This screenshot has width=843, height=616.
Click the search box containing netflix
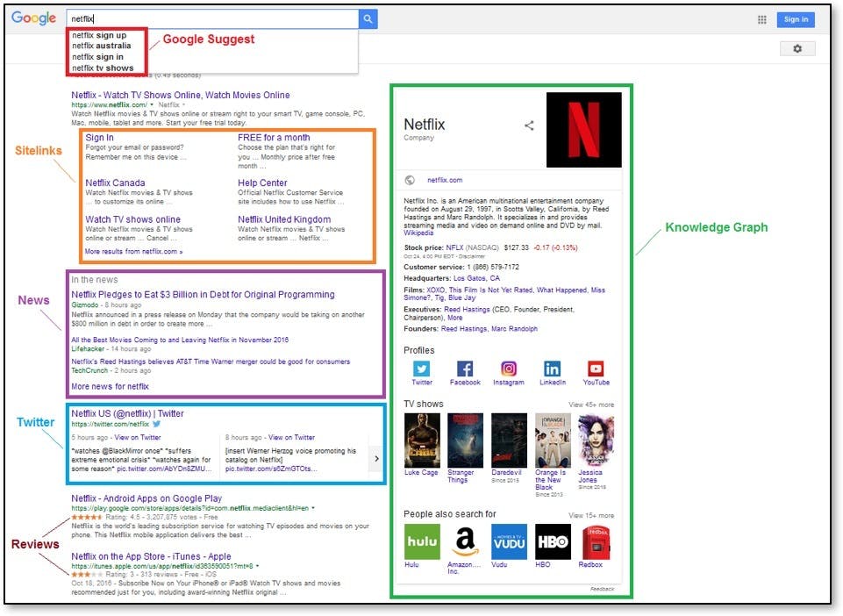(x=213, y=18)
